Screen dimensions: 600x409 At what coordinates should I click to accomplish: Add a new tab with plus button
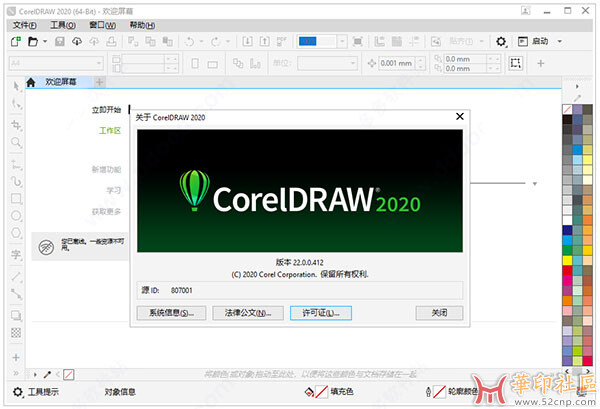point(99,82)
